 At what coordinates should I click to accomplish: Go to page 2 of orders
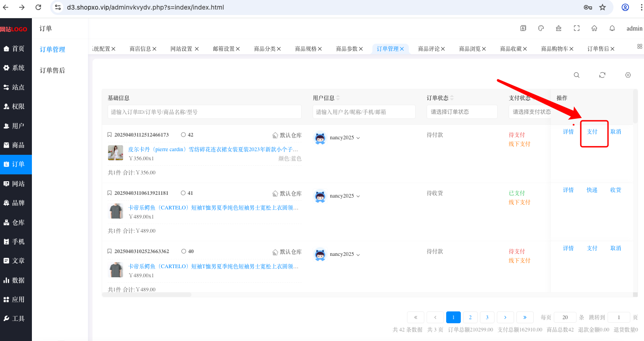pyautogui.click(x=470, y=317)
